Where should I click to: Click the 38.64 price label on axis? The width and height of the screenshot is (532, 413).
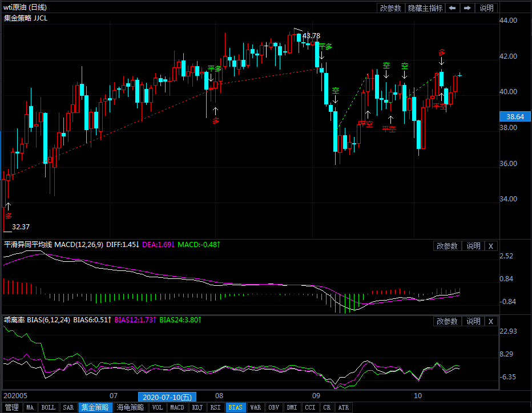pos(512,116)
